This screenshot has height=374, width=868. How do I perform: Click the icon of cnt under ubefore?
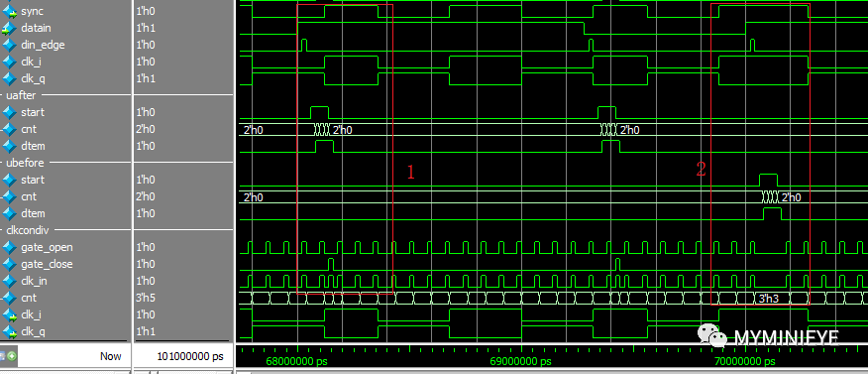(x=9, y=196)
